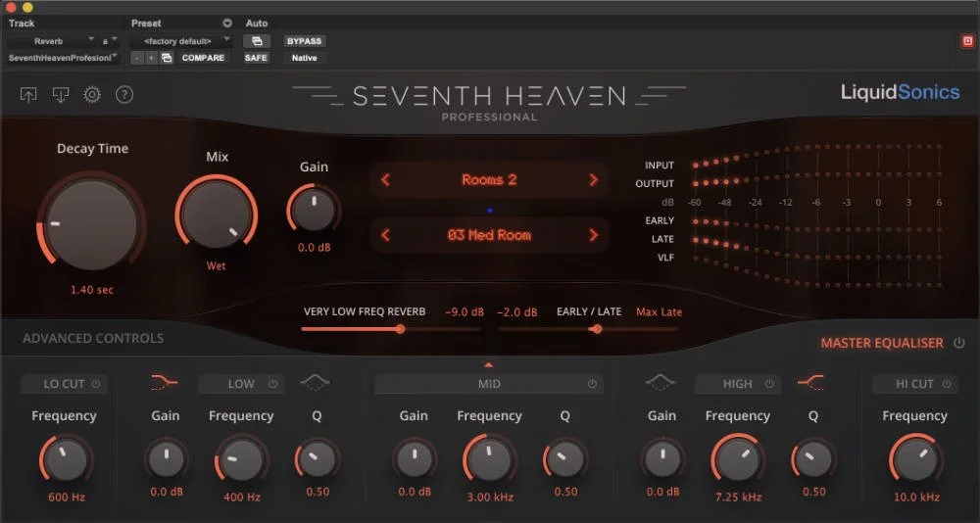Select bell shape icon for LOW band
This screenshot has width=980, height=523.
(x=315, y=383)
